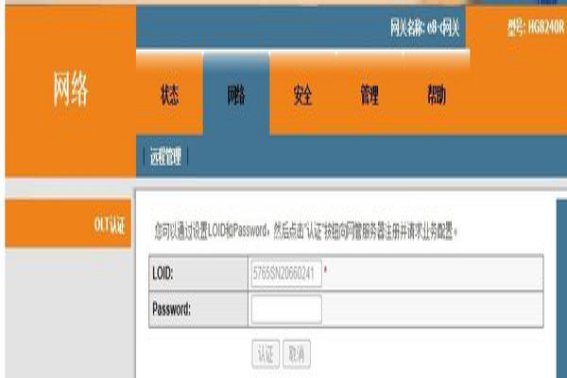
Task: Switch to the 安全 tab
Action: [x=302, y=95]
